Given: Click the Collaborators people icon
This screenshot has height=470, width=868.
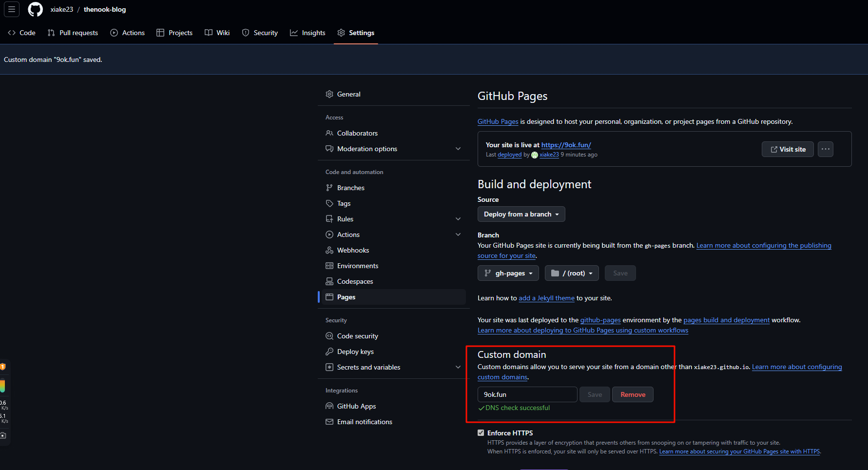Looking at the screenshot, I should point(329,133).
